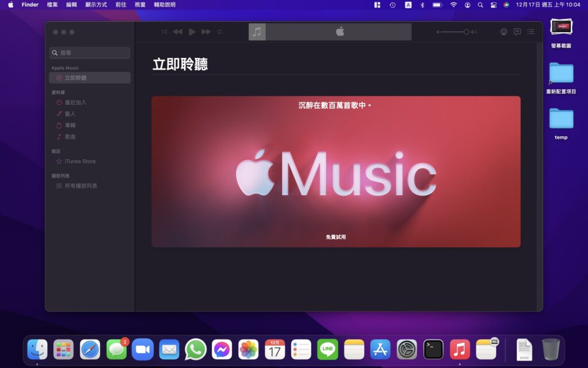Click the music note album artwork
The image size is (588, 368).
(257, 32)
